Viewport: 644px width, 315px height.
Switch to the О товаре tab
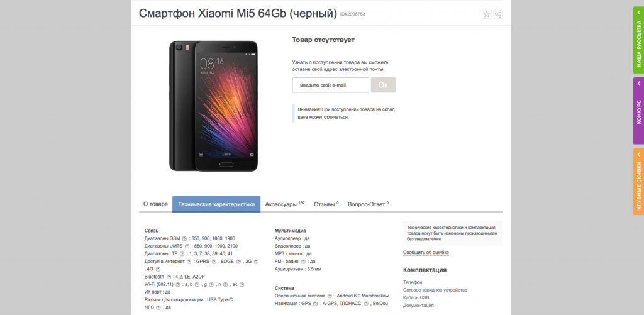coord(155,204)
